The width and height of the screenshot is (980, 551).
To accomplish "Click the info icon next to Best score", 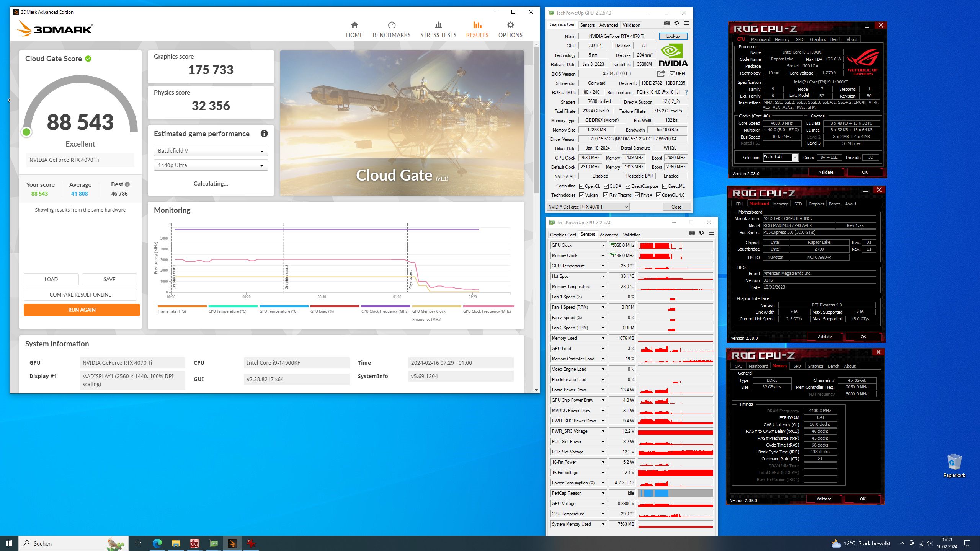I will (x=127, y=184).
